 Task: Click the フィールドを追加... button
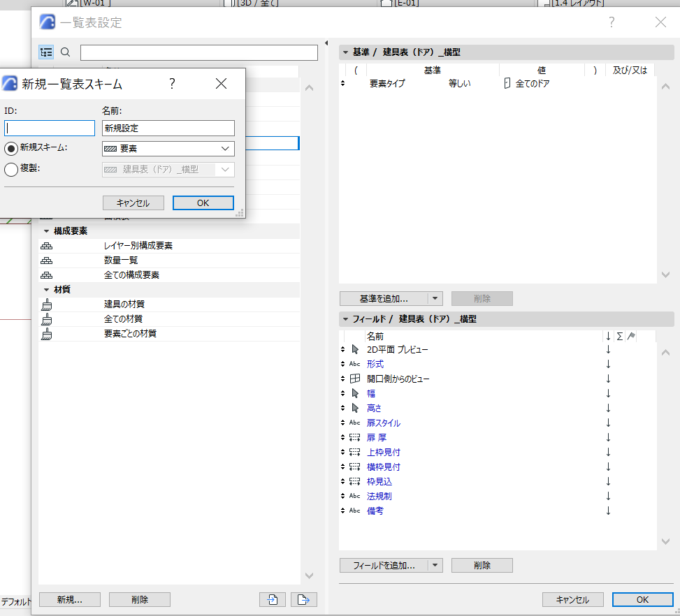[x=384, y=565]
